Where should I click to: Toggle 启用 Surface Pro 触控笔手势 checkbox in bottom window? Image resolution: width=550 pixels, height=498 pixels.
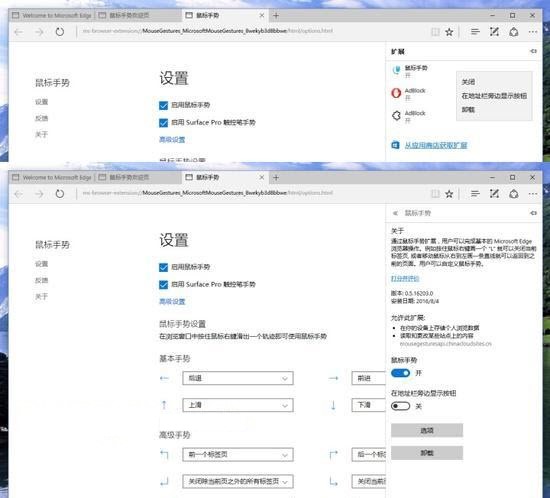pos(163,284)
